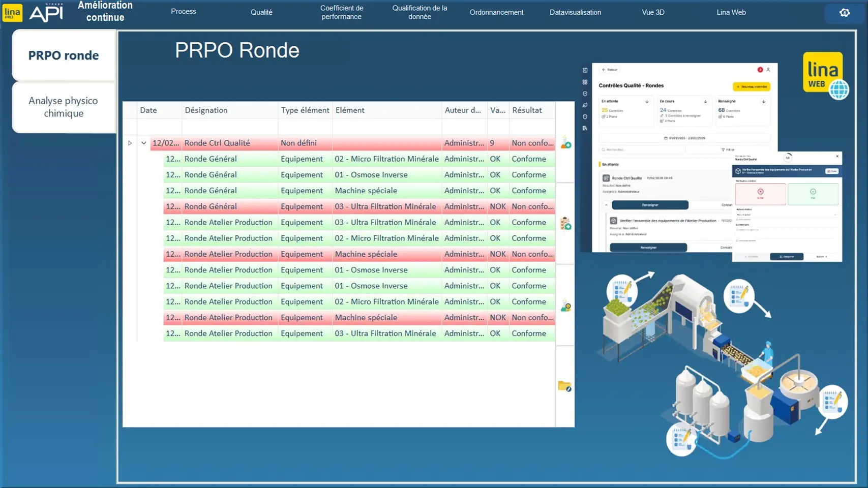Select Analyse physico chimique side tab
The width and height of the screenshot is (868, 488).
pos(64,107)
